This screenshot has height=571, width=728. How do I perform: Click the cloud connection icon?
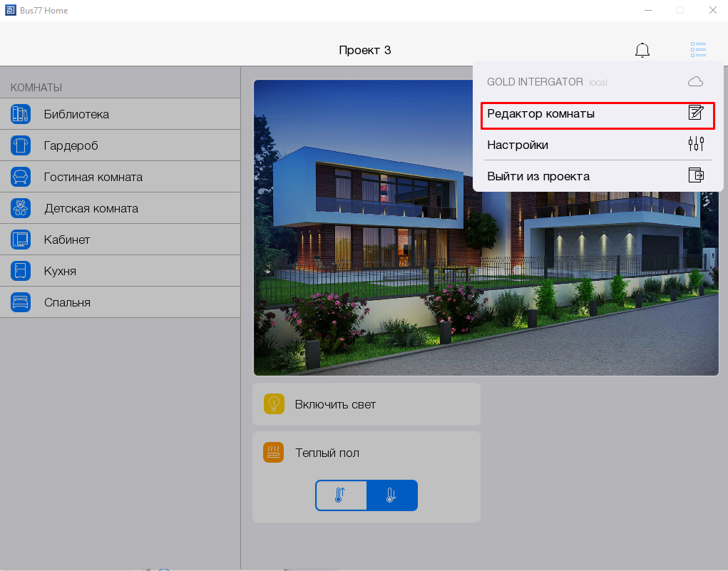(695, 82)
